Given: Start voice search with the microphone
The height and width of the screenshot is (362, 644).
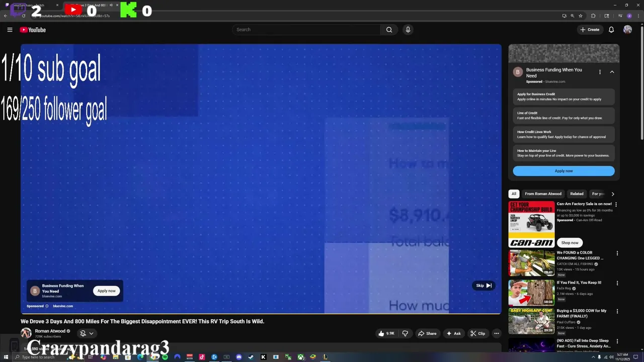Looking at the screenshot, I should [408, 30].
